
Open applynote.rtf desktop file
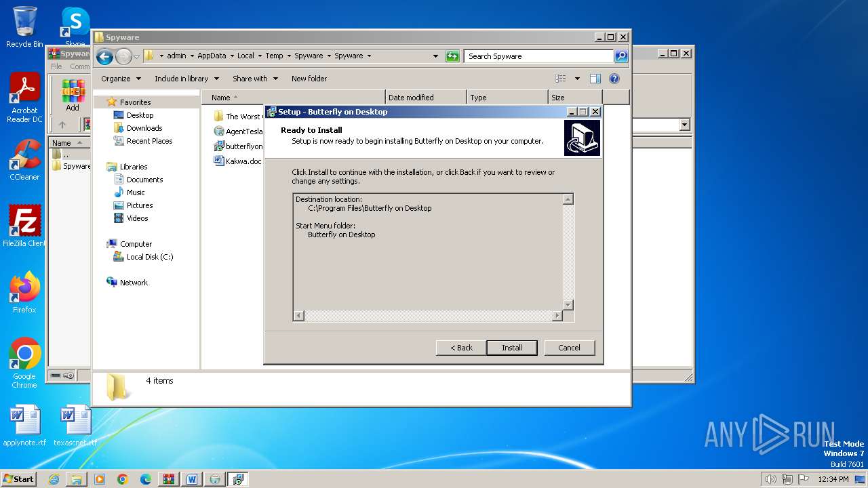(x=24, y=426)
